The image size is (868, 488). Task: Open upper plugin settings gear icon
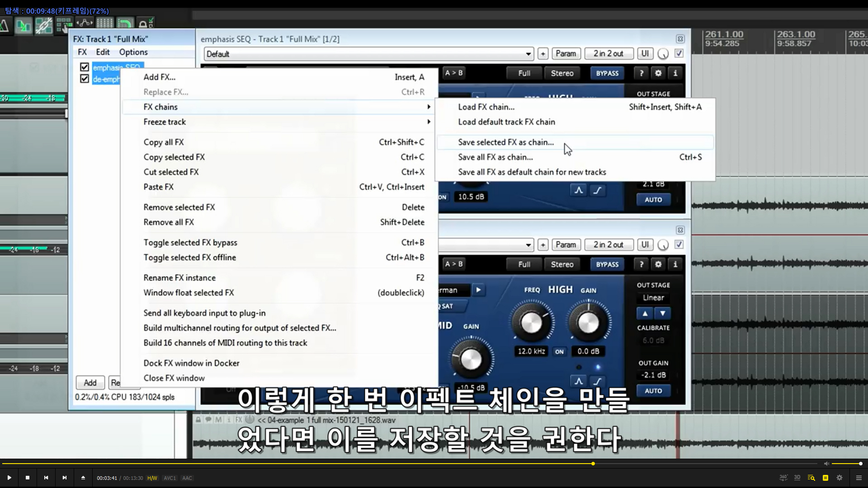658,73
